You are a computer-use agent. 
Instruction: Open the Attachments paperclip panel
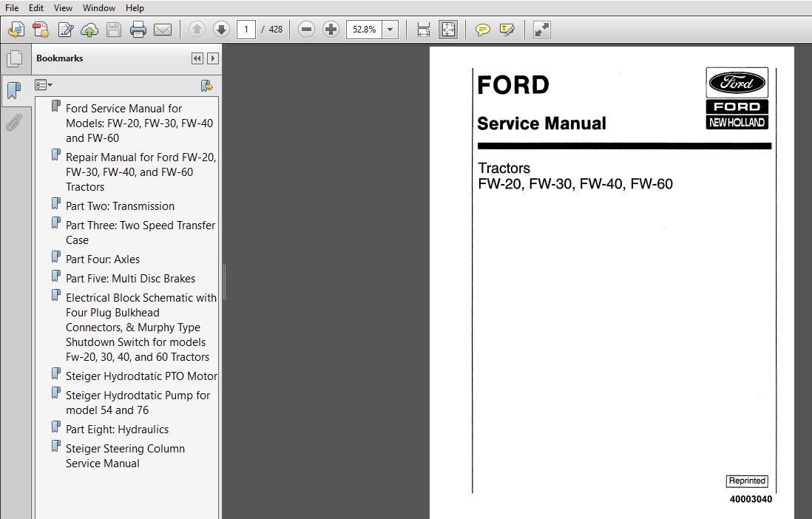point(15,122)
